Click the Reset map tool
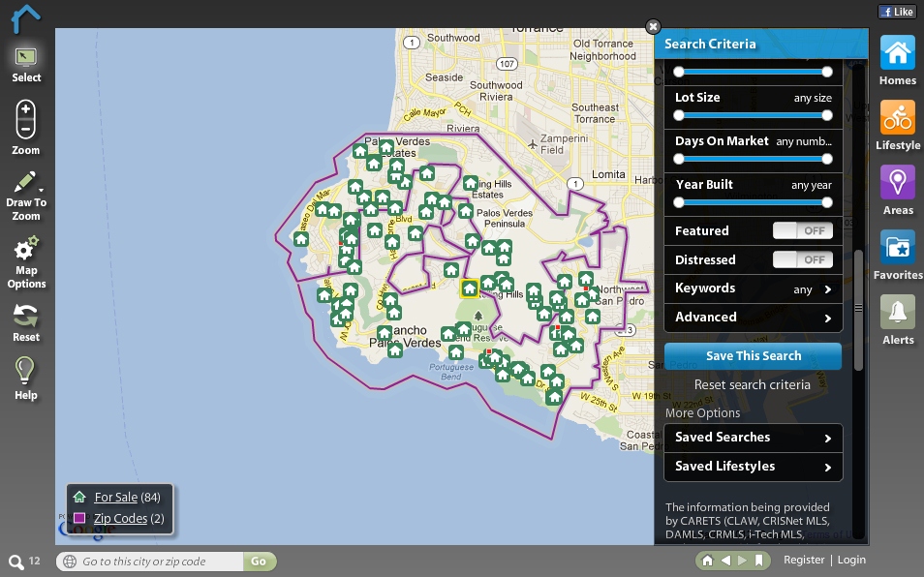The width and height of the screenshot is (924, 577). [26, 322]
